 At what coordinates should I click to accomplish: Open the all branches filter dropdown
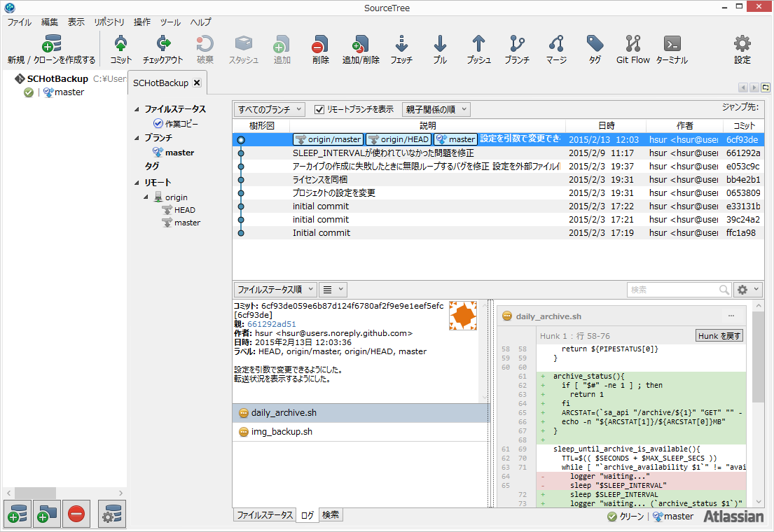pos(270,109)
